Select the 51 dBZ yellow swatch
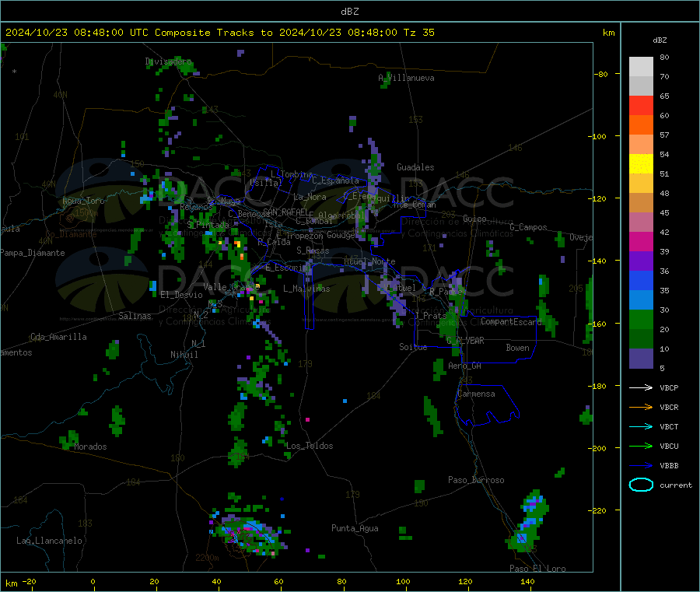700x592 pixels. (641, 164)
